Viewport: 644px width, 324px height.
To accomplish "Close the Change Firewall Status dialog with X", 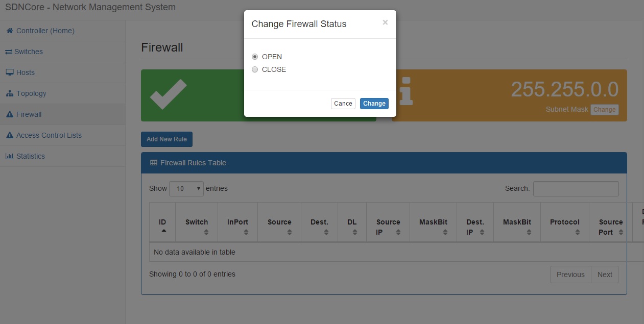I will pos(385,22).
